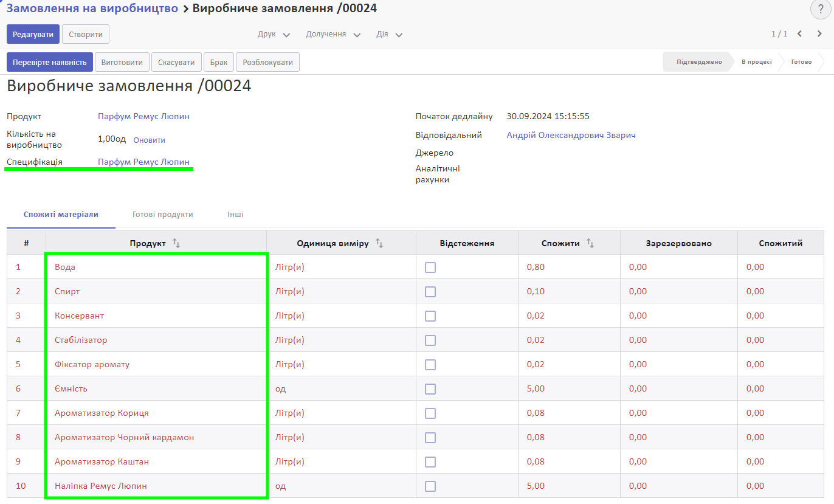Click the Ароматизатор Кориця product cell
Viewport: 834px width, 504px height.
point(156,413)
